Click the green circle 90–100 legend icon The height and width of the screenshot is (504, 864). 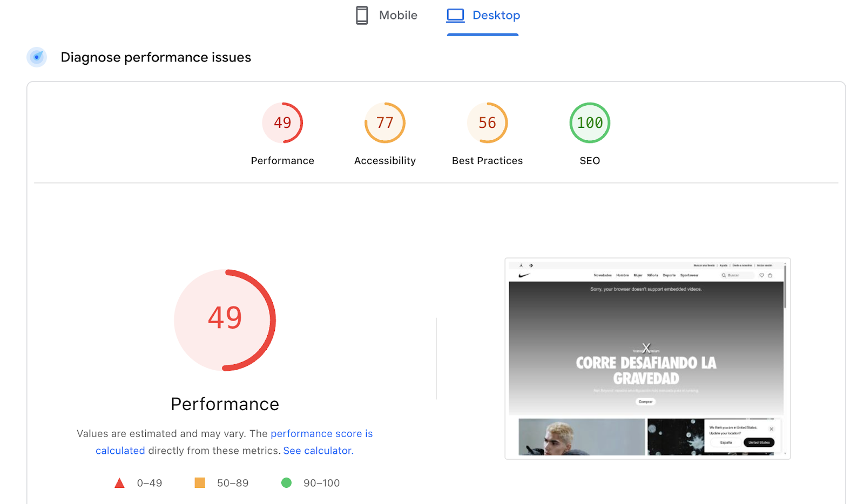pos(286,483)
